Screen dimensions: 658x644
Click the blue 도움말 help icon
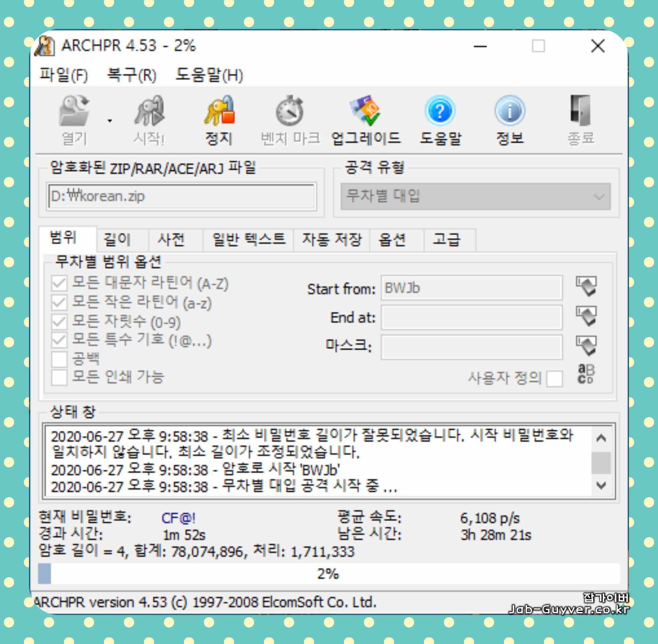(440, 112)
